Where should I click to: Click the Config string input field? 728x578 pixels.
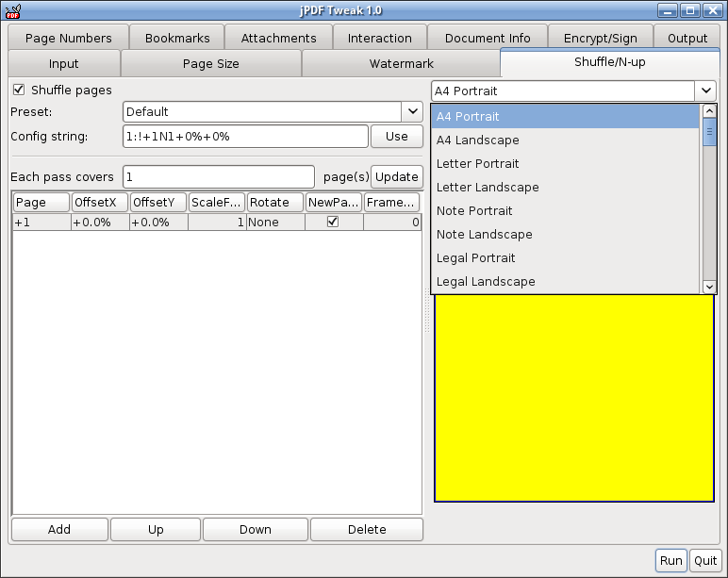point(245,137)
